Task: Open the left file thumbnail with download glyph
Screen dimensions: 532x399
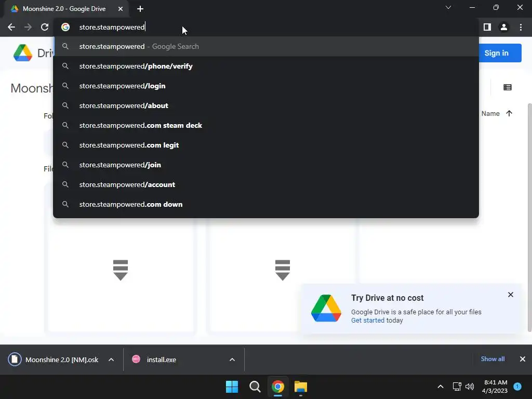Action: (x=121, y=270)
